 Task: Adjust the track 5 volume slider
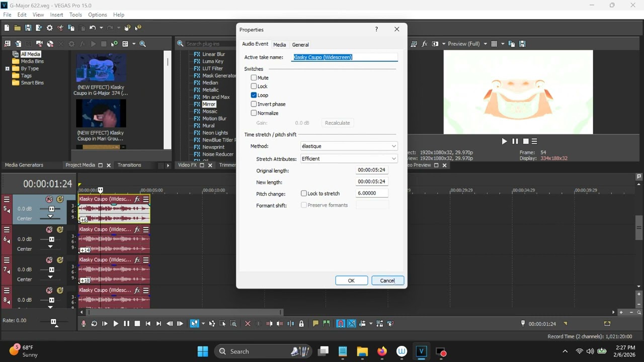pos(51,209)
